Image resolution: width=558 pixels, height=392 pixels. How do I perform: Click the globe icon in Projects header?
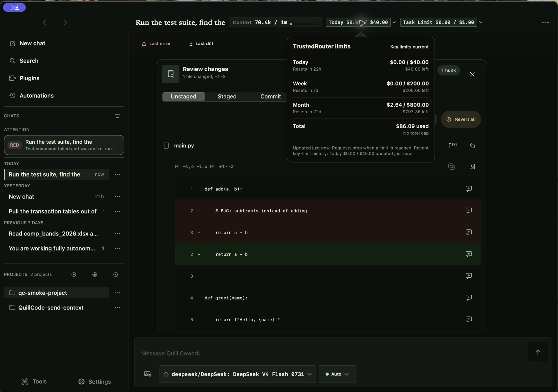tap(95, 275)
